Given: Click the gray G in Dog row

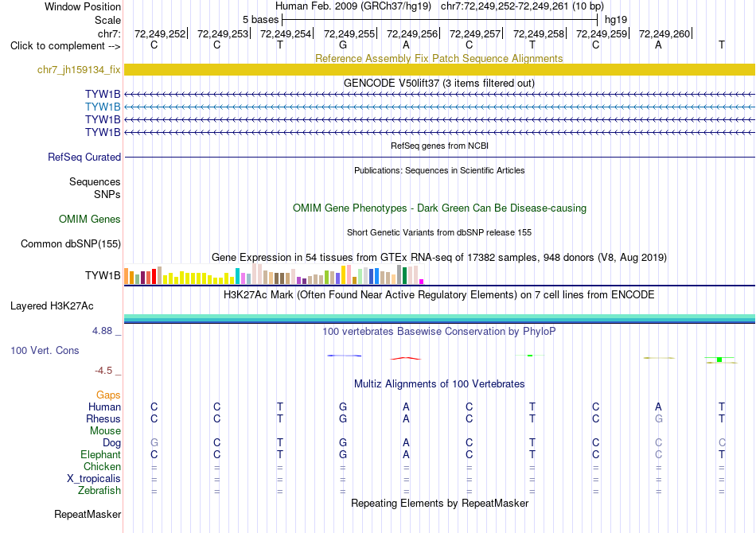Looking at the screenshot, I should (x=154, y=442).
